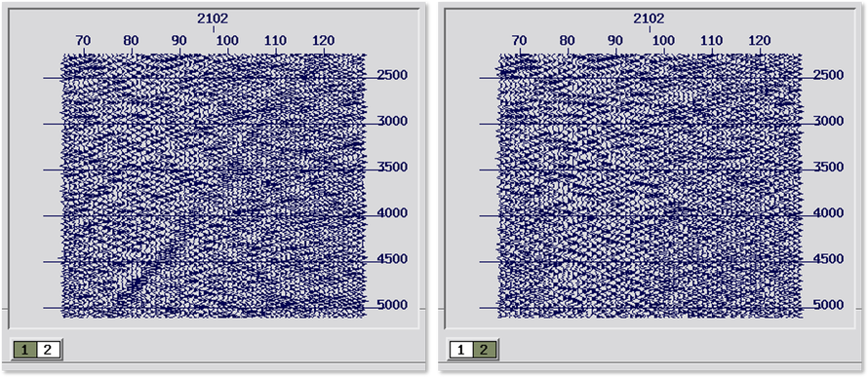
Task: Click the 5000 axis label in right panel
Action: coord(828,305)
